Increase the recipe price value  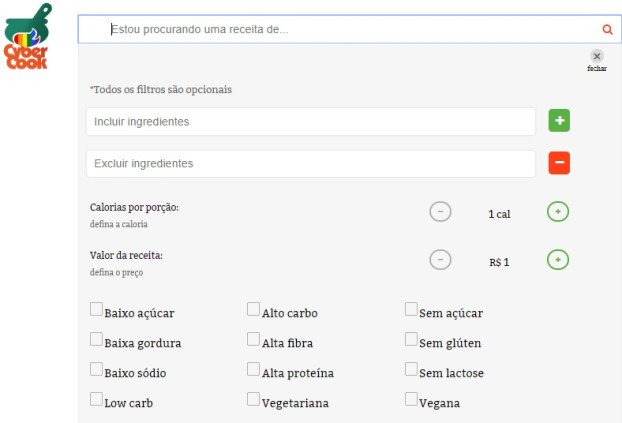559,260
